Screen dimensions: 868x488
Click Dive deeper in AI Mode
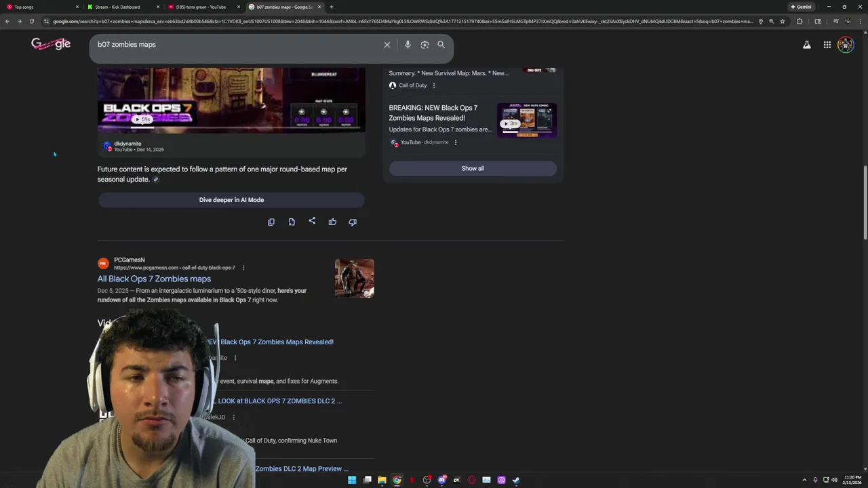point(231,200)
